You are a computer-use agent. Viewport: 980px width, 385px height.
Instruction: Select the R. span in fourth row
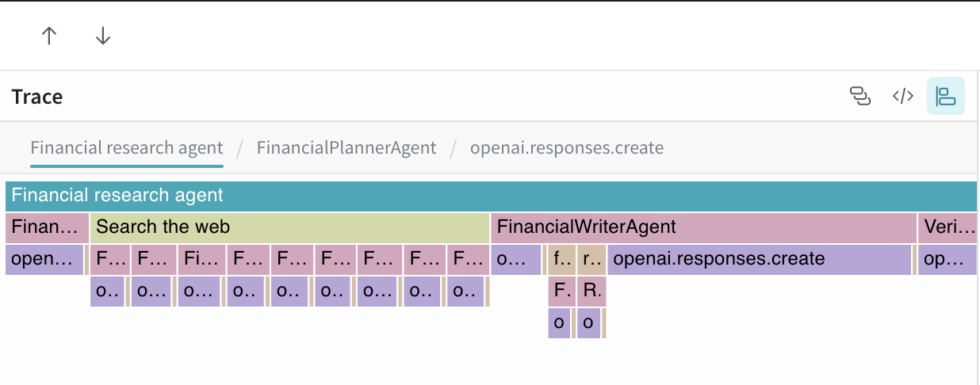pyautogui.click(x=591, y=292)
